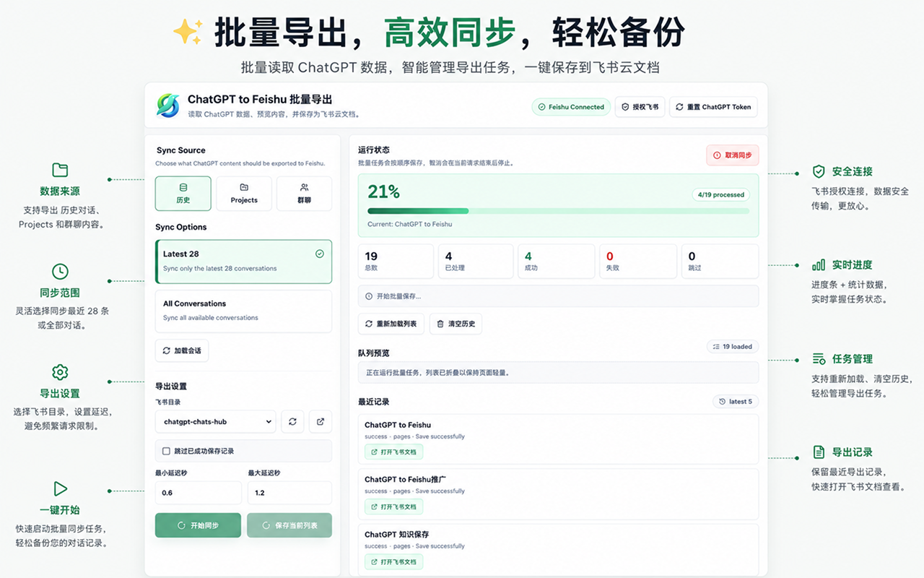The image size is (924, 578).
Task: Choose the All Conversations sync option
Action: click(243, 311)
